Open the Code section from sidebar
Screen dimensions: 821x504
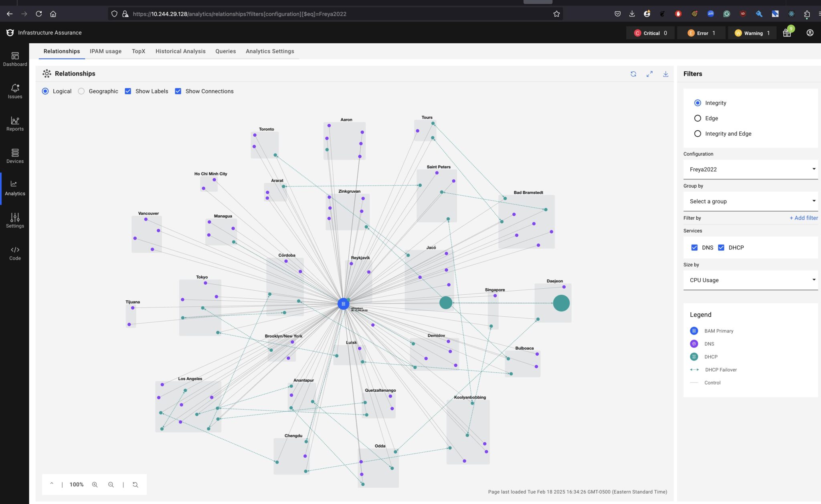(15, 252)
